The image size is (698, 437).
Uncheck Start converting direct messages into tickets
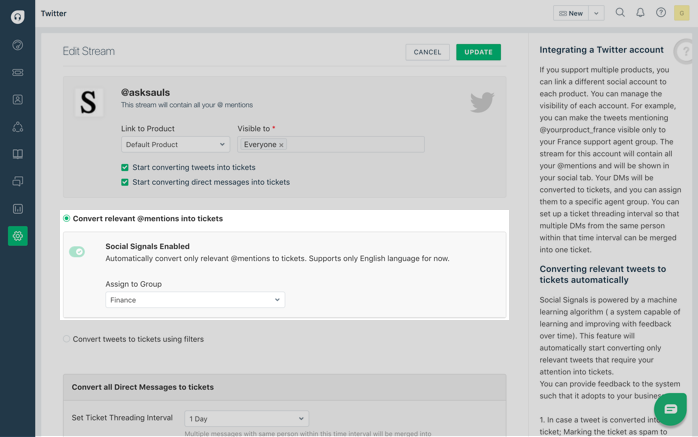coord(125,182)
